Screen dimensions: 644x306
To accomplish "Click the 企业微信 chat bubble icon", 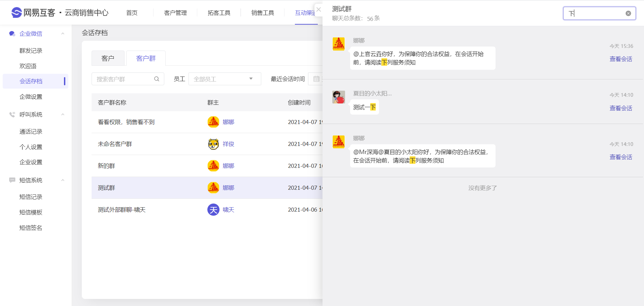I will click(12, 34).
